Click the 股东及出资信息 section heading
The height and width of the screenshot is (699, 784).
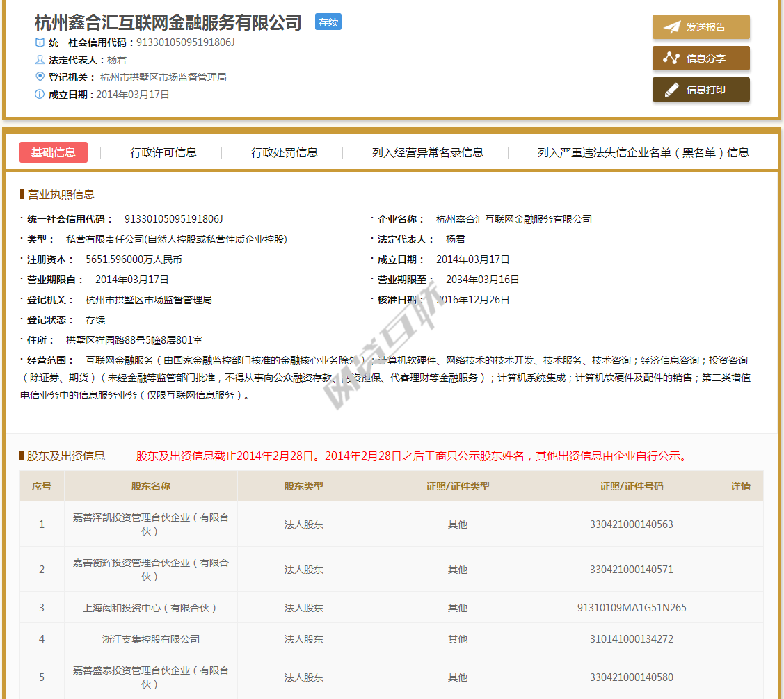(66, 456)
